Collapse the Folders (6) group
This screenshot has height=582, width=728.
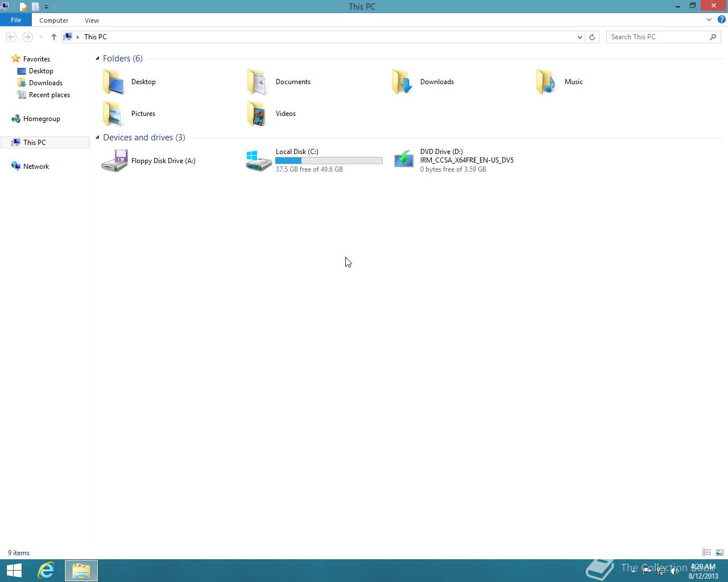[x=97, y=59]
